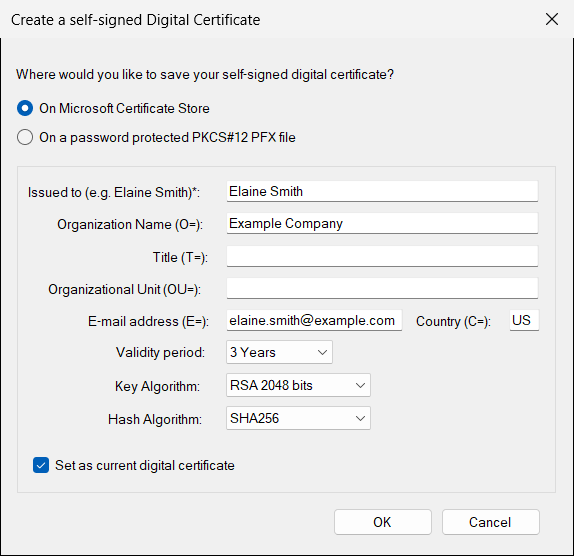Close the certificate dialog with X

pyautogui.click(x=552, y=19)
